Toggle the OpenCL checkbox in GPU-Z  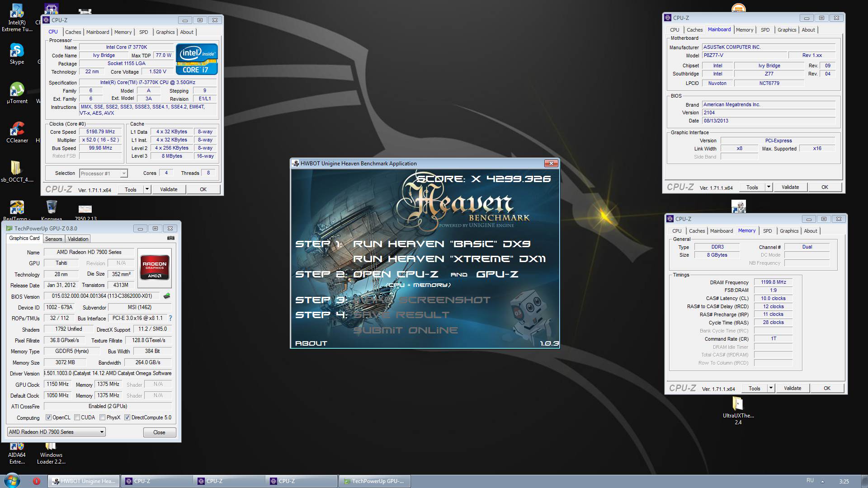(48, 418)
